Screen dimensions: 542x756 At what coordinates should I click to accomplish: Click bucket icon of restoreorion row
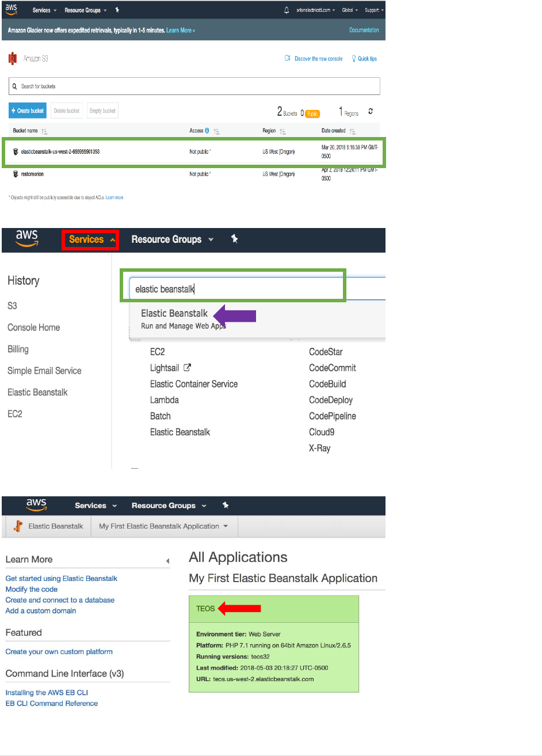click(16, 174)
